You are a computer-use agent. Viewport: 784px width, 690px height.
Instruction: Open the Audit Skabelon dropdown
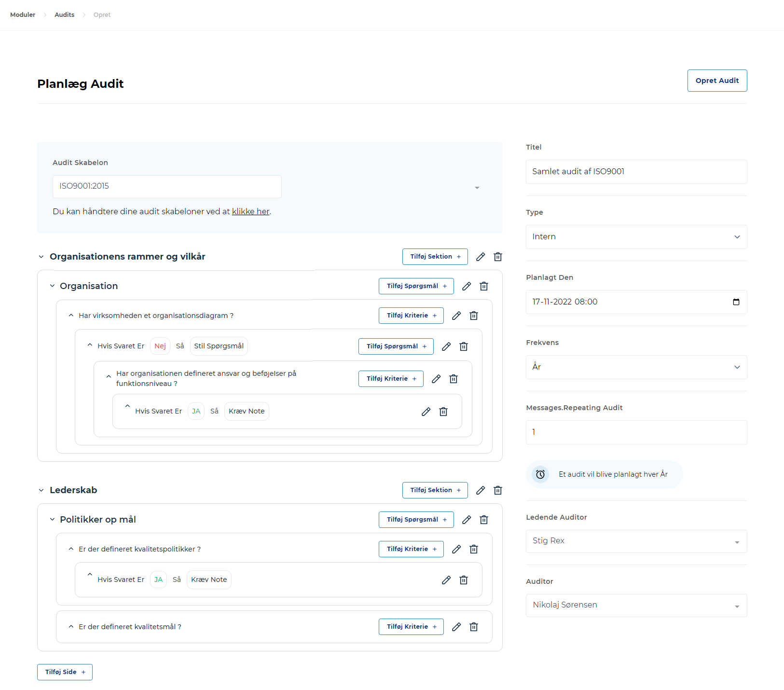tap(477, 187)
